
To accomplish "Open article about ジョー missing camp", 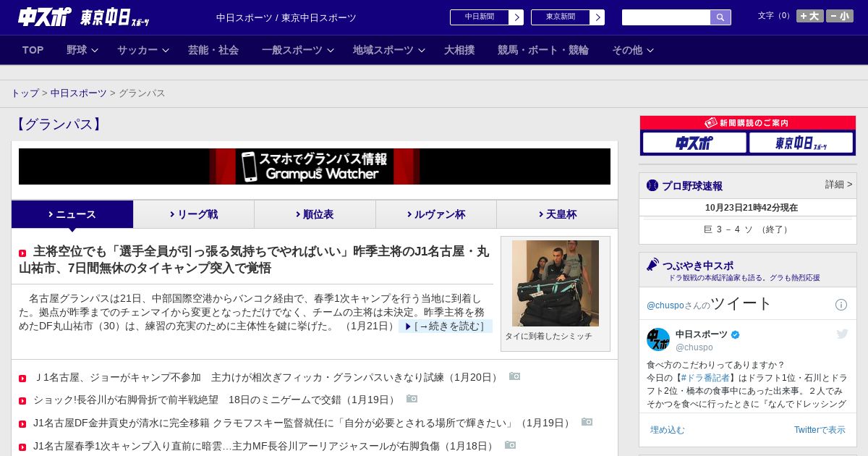I will click(267, 377).
